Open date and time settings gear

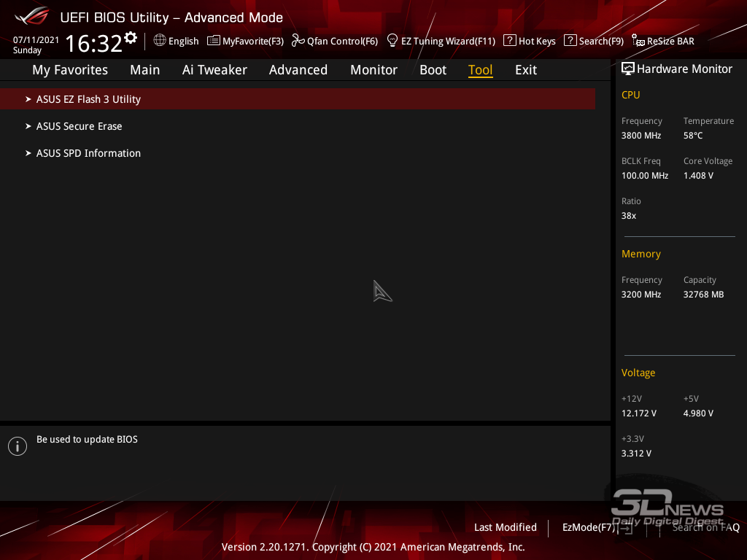click(x=131, y=38)
